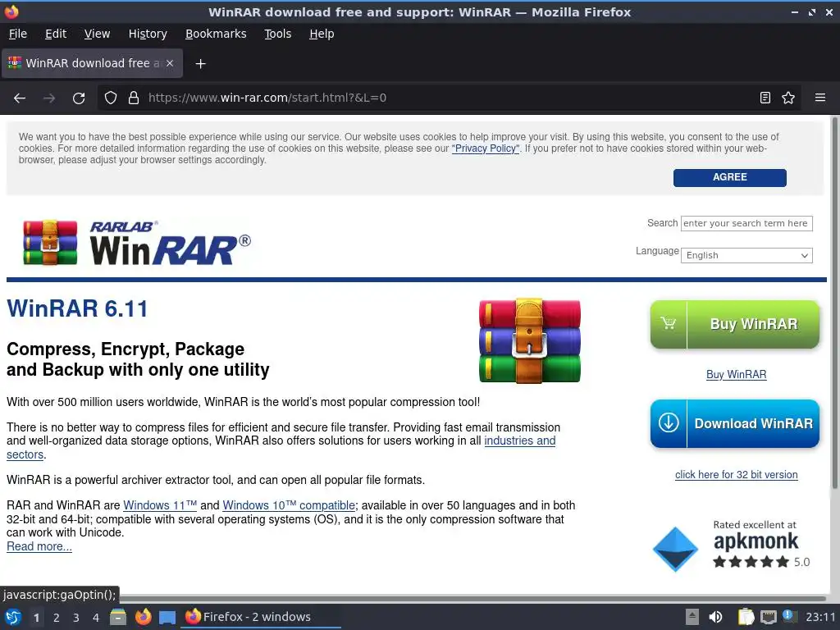Toggle reader view icon
The height and width of the screenshot is (630, 840).
click(x=765, y=98)
